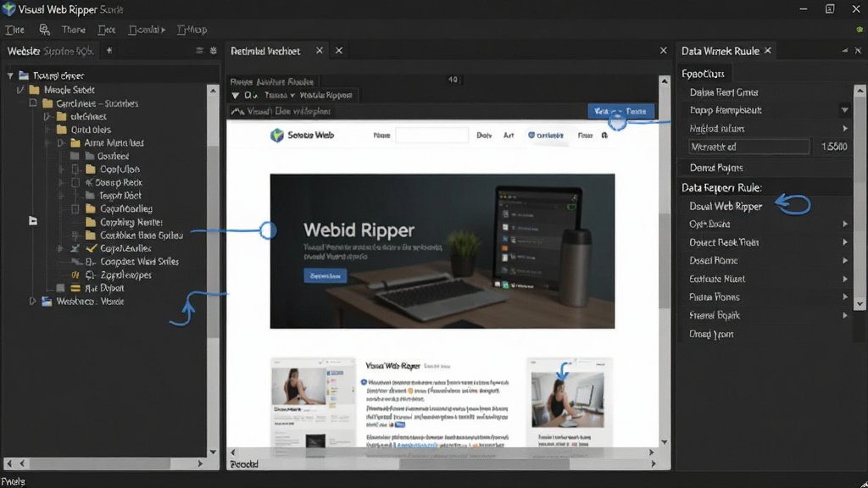Toggle the checkbox on 'Gartlnete – Stacrbes' row

click(33, 103)
